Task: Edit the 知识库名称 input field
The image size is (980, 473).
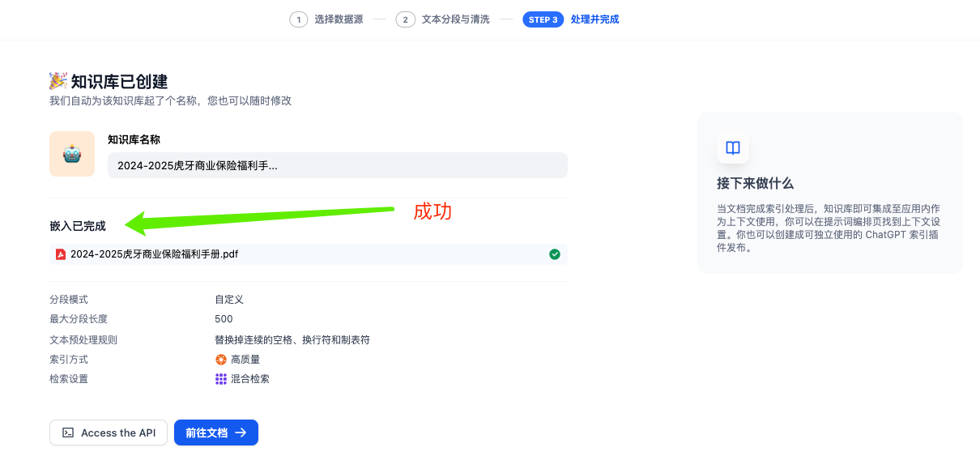Action: point(337,165)
